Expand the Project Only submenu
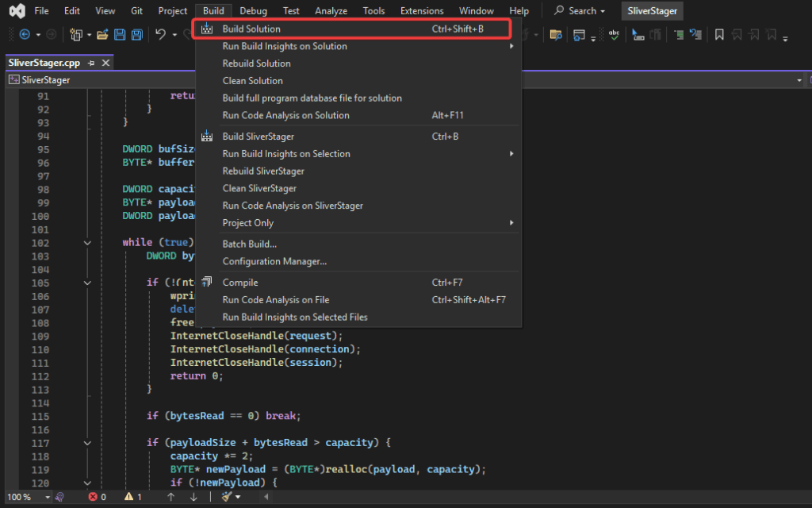Image resolution: width=812 pixels, height=508 pixels. (358, 223)
